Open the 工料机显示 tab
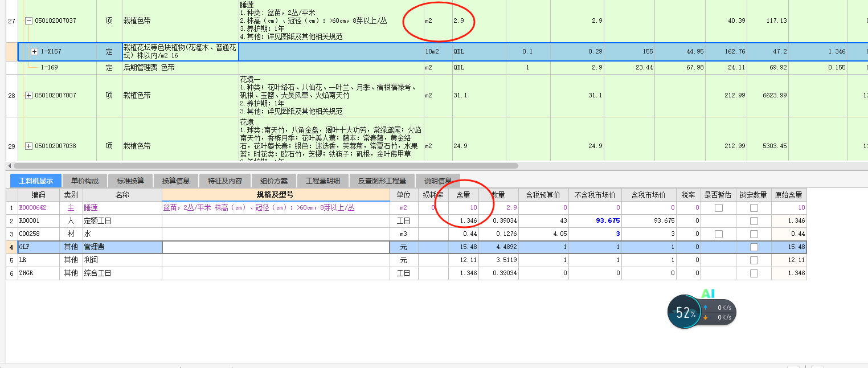868x368 pixels. tap(36, 181)
